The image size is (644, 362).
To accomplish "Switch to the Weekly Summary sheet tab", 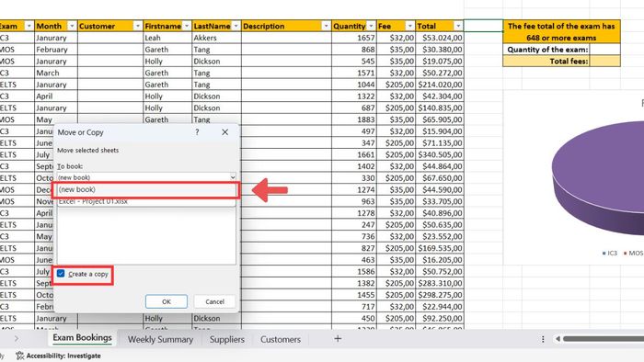I will (x=160, y=339).
